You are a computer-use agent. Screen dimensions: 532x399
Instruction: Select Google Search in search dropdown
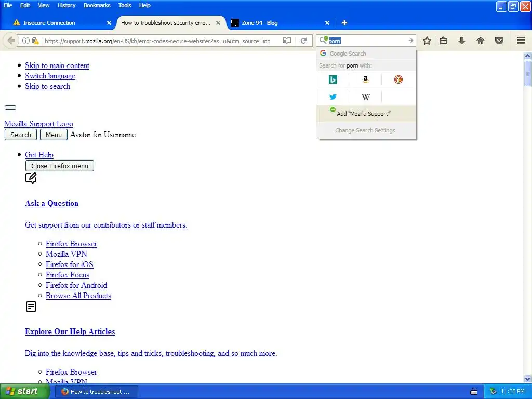click(x=366, y=54)
